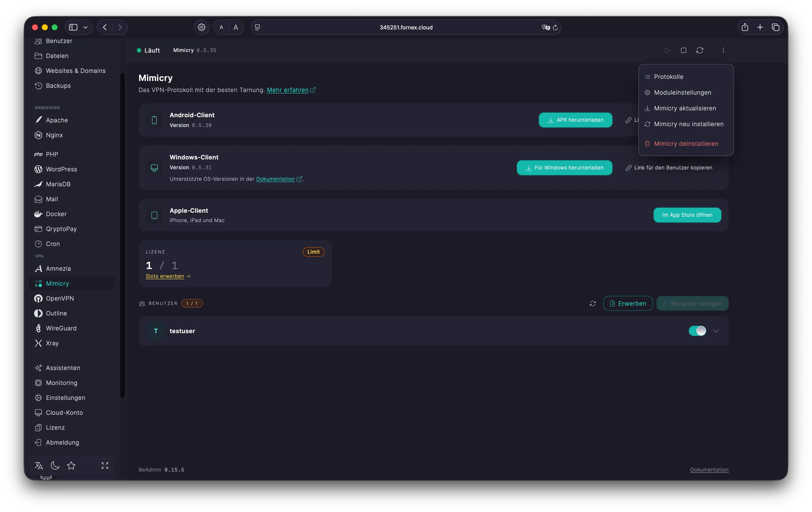Open the three-dot module menu
Image resolution: width=812 pixels, height=512 pixels.
click(x=723, y=50)
